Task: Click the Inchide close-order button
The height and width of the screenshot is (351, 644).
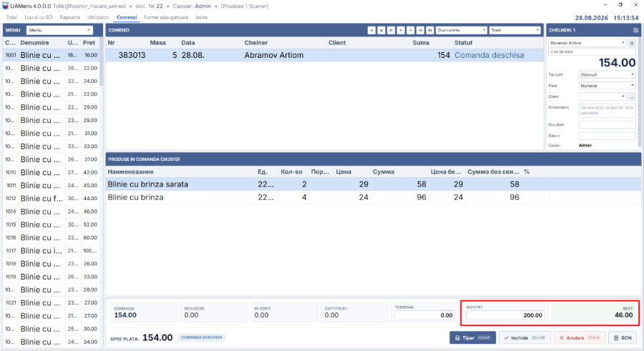Action: tap(525, 338)
